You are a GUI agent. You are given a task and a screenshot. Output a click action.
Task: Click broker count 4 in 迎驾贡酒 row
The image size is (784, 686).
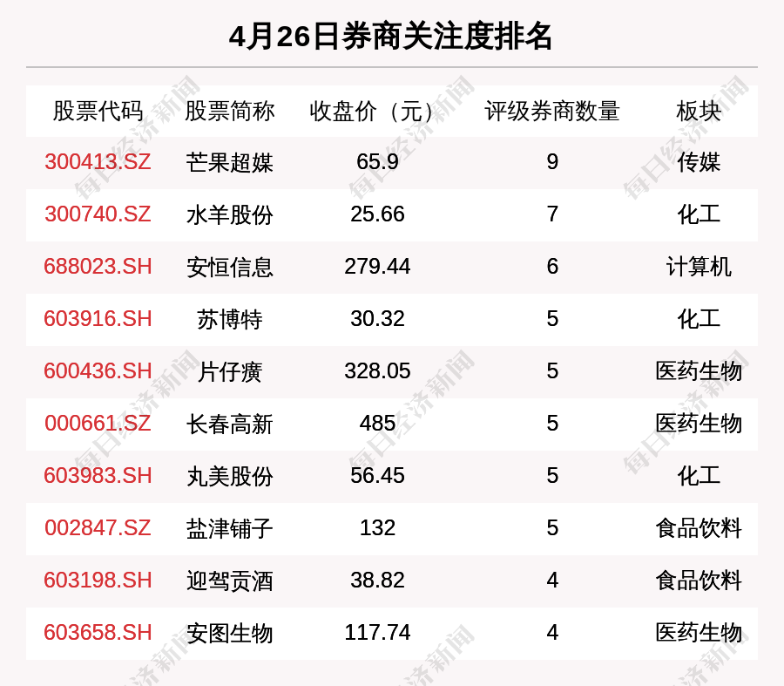click(x=552, y=581)
